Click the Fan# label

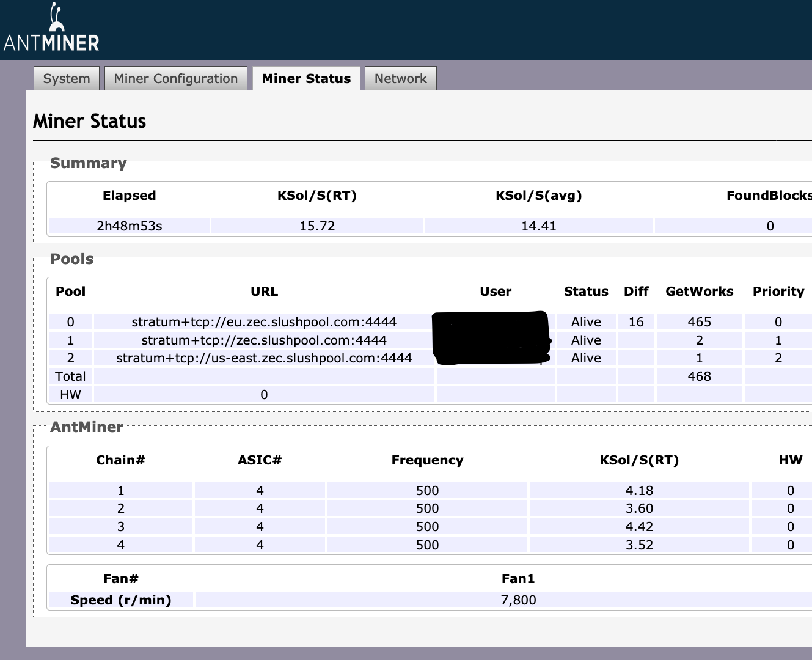121,578
